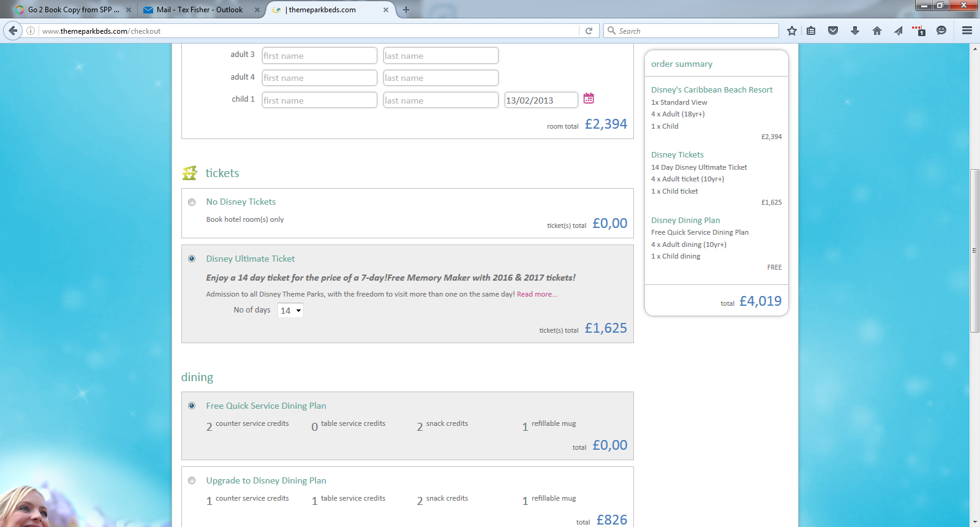The width and height of the screenshot is (980, 527).
Task: Focus adult 4 last name field
Action: pos(440,78)
